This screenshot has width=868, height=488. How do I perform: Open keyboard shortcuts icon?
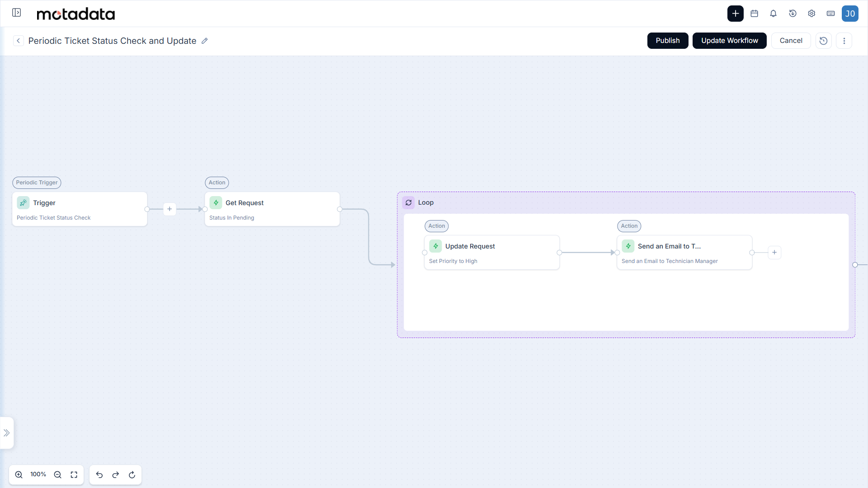coord(830,14)
